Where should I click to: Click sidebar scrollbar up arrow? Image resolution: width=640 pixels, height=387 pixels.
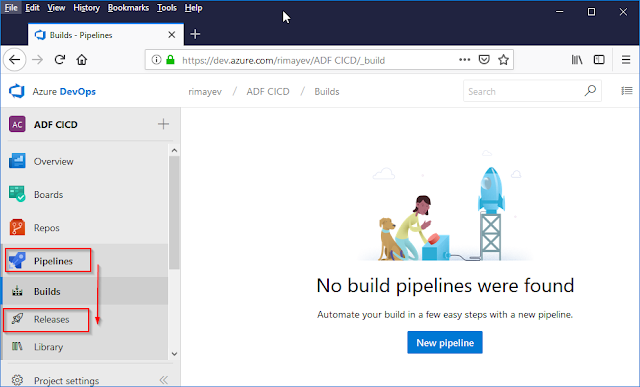click(174, 151)
